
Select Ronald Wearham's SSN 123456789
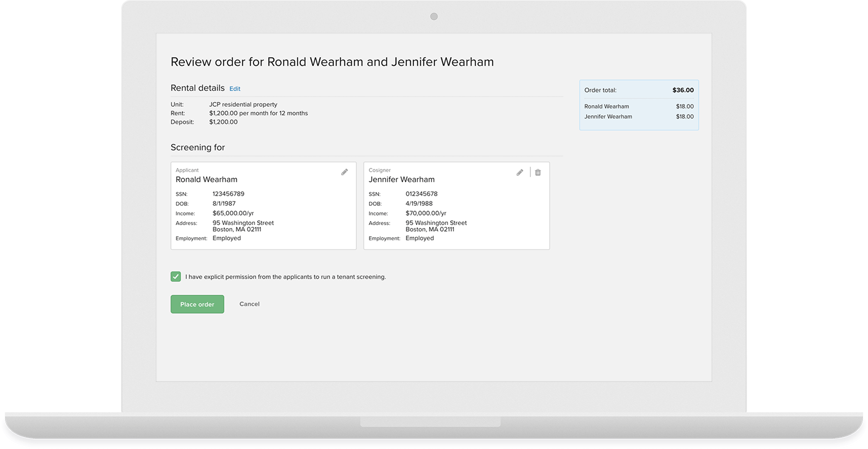(x=228, y=194)
